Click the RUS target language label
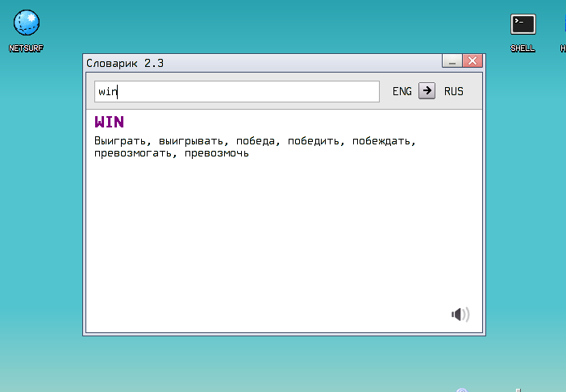566x392 pixels. [454, 91]
